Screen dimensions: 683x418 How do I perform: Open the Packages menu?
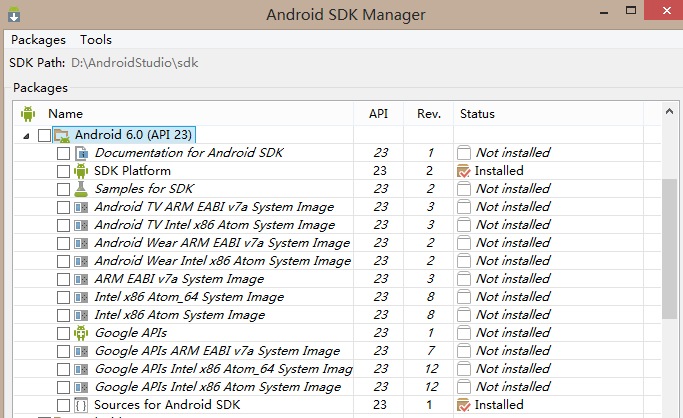coord(38,40)
